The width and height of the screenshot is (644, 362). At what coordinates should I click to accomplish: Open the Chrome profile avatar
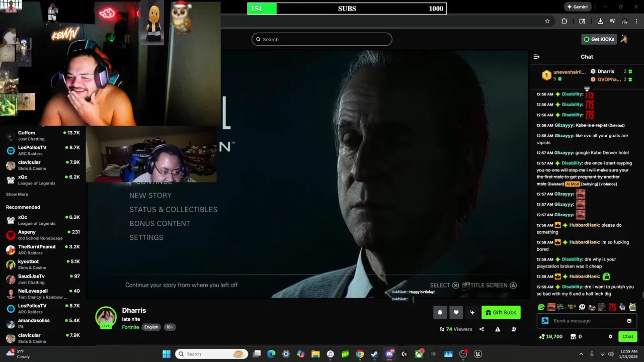624,21
